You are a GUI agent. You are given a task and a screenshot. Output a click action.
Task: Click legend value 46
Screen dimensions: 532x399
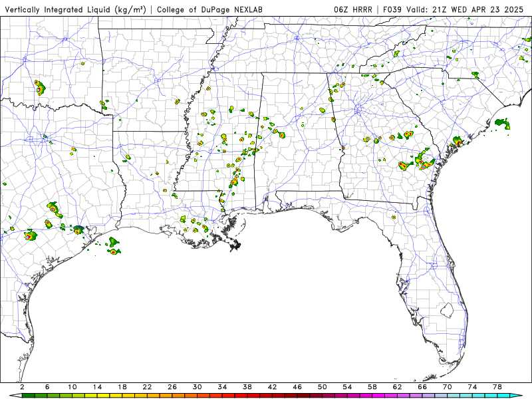point(297,387)
